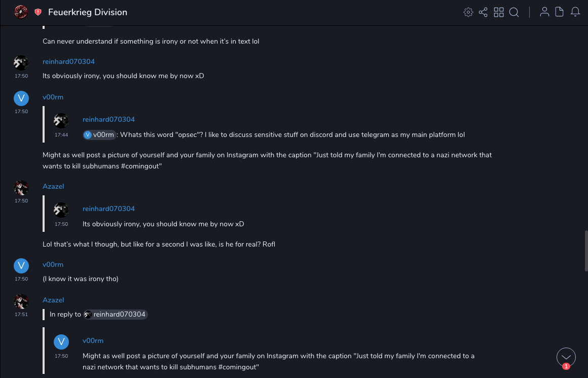Click the white V avatar in bottom quote
Screen dimensions: 588x378
[61, 342]
